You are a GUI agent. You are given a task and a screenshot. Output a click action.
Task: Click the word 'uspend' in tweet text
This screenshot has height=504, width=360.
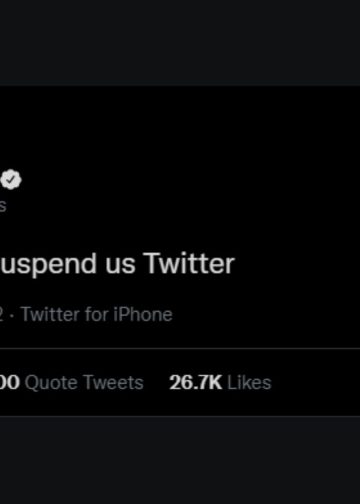[49, 266]
